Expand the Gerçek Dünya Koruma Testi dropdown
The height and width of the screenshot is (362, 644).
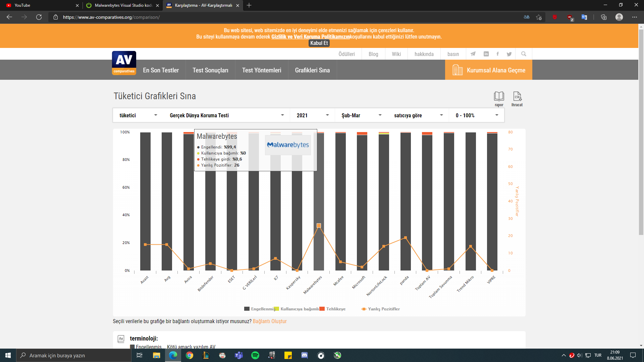click(227, 115)
